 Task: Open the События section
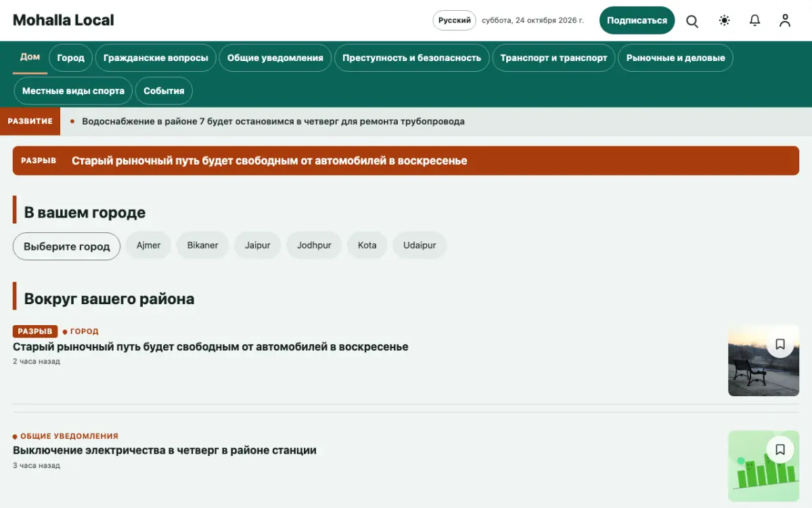(x=164, y=91)
